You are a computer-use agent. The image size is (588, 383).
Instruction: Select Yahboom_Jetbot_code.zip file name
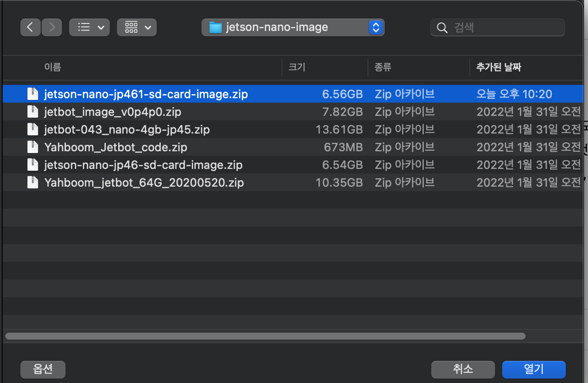tap(116, 147)
